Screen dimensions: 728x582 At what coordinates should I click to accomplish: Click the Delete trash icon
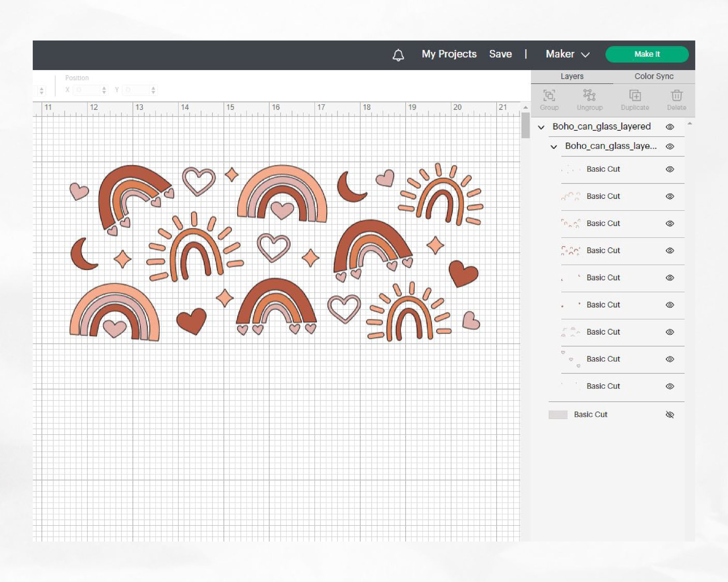coord(677,96)
